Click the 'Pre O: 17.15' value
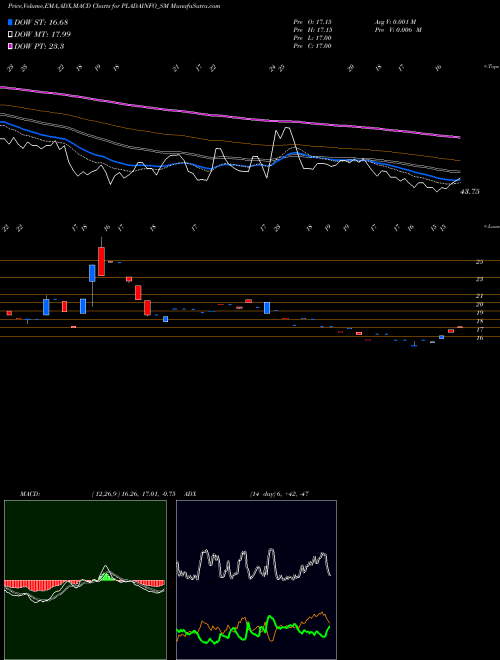 [x=312, y=21]
